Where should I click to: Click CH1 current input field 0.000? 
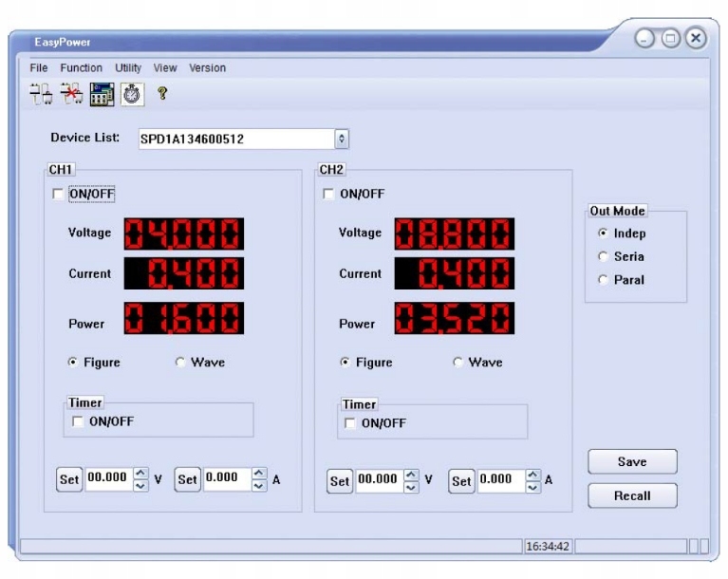click(228, 478)
